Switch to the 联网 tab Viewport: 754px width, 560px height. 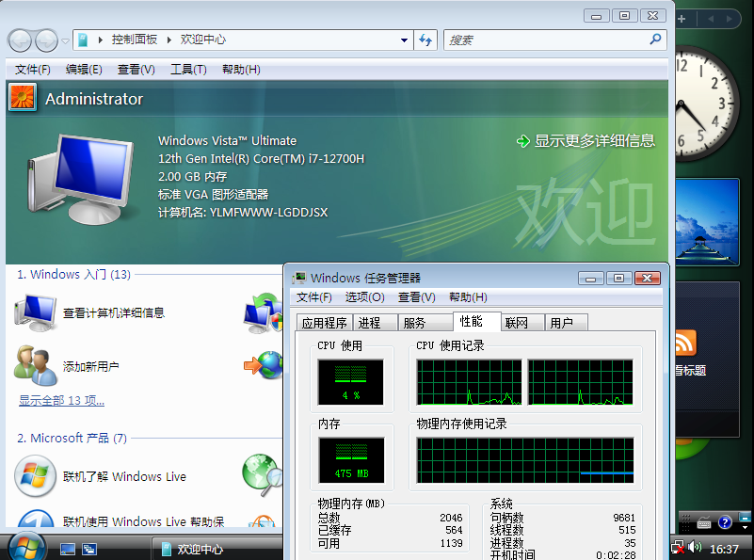516,323
